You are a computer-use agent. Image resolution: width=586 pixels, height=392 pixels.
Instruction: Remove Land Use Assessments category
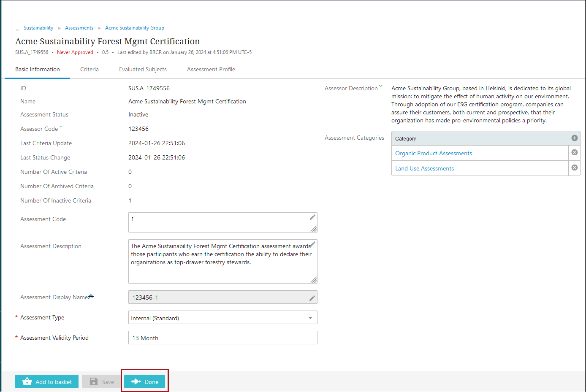click(574, 168)
